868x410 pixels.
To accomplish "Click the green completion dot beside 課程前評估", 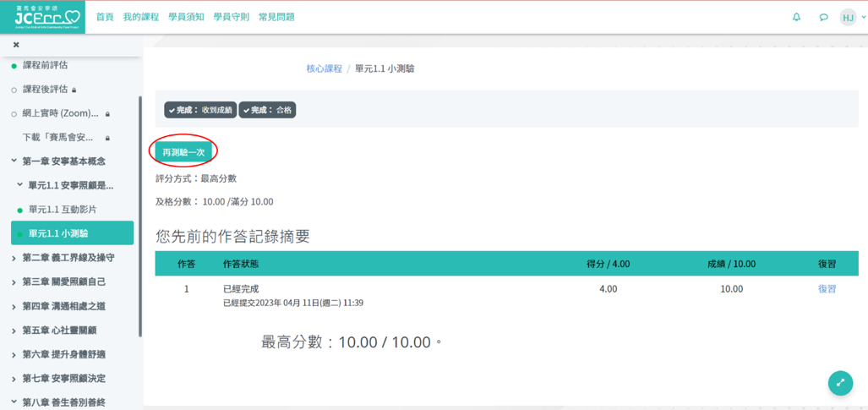I will 14,66.
